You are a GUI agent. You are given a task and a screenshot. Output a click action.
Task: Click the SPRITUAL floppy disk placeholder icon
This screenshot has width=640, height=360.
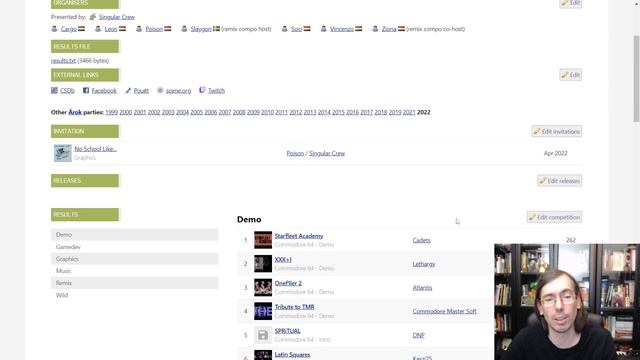pyautogui.click(x=263, y=335)
